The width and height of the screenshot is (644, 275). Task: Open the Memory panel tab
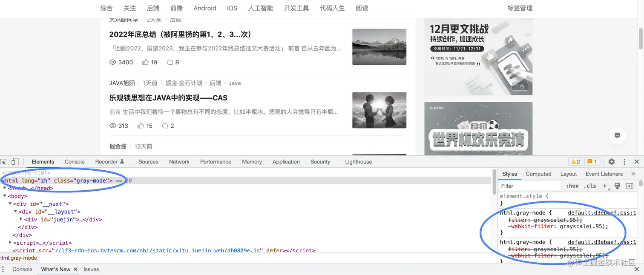(252, 162)
